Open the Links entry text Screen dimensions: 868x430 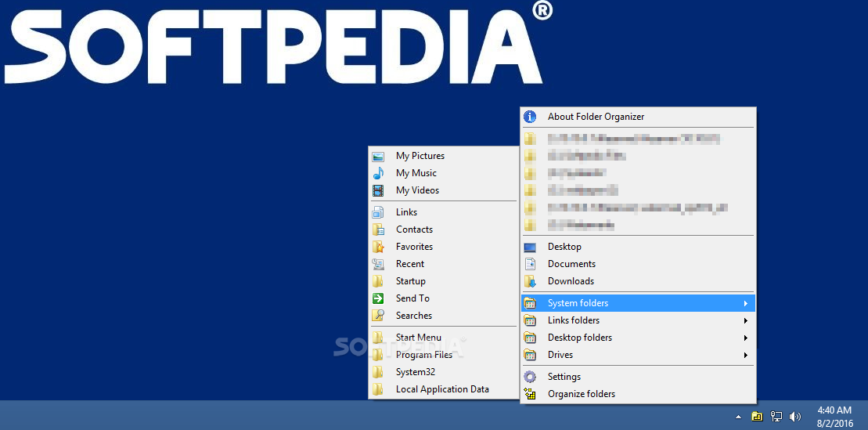coord(406,212)
